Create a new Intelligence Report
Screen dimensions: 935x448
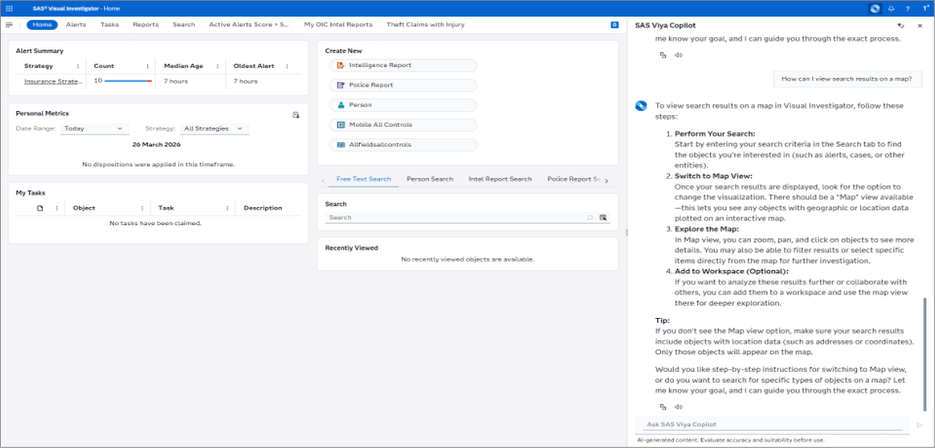tap(403, 65)
